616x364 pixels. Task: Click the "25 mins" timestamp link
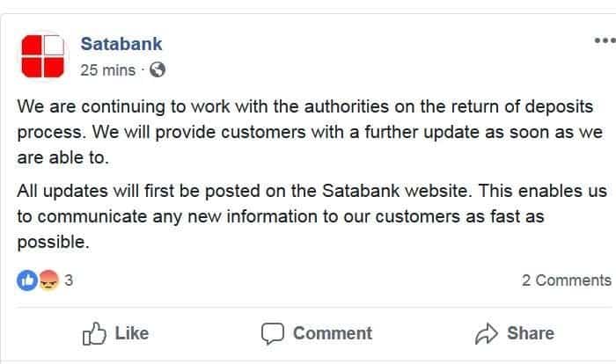[107, 69]
